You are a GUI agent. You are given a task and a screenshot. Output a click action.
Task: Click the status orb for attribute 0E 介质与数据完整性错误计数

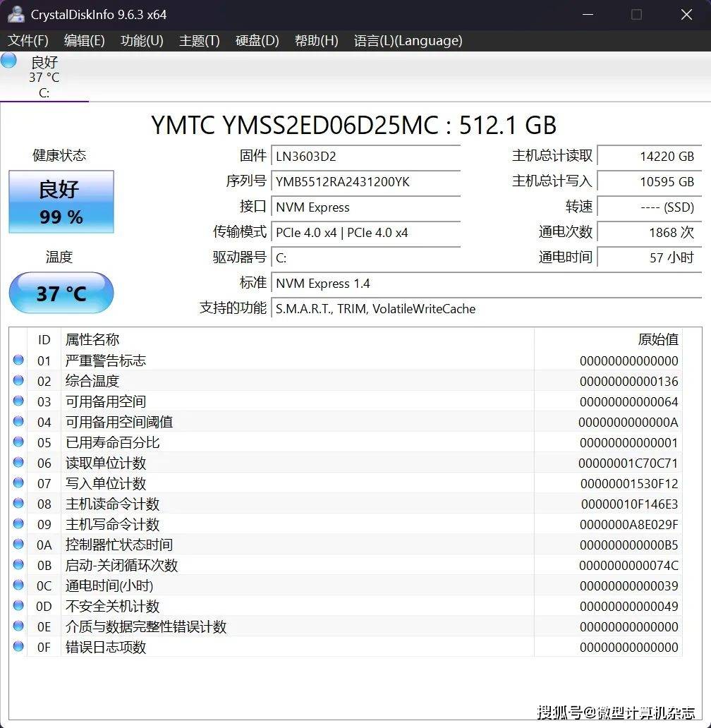(x=18, y=626)
